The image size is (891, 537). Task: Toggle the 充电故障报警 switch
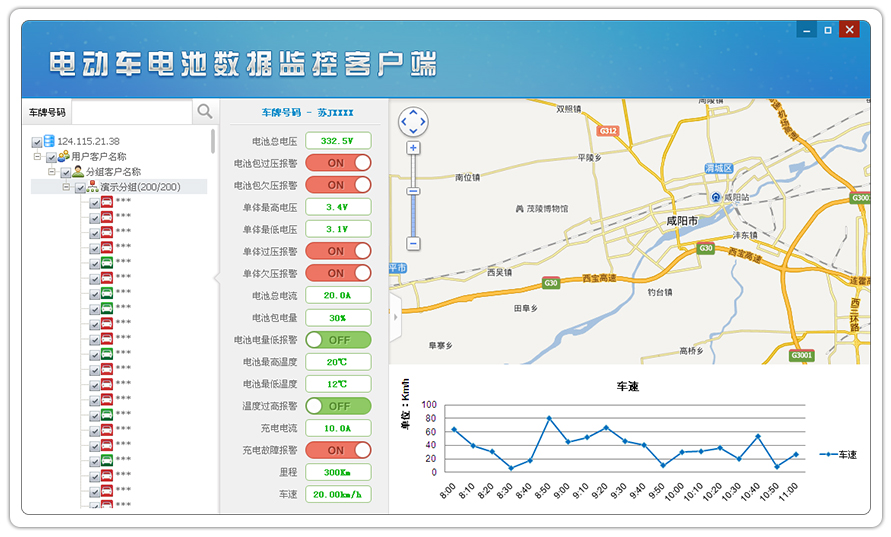[x=338, y=450]
